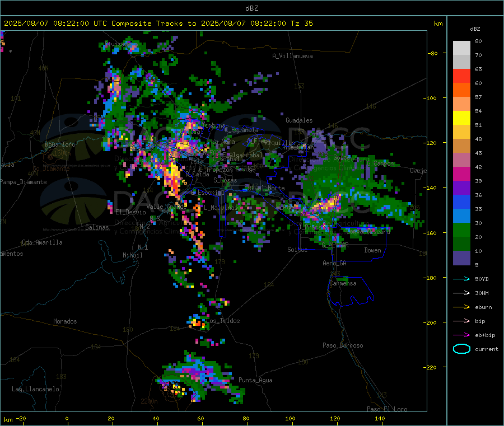Click the 'El_Desvio' map label
The height and width of the screenshot is (426, 504).
(x=131, y=212)
